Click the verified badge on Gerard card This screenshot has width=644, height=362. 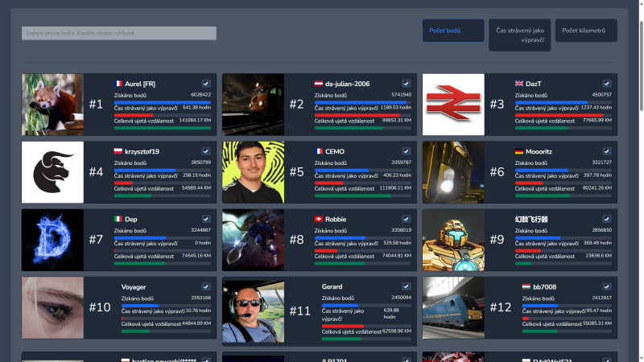(x=407, y=286)
